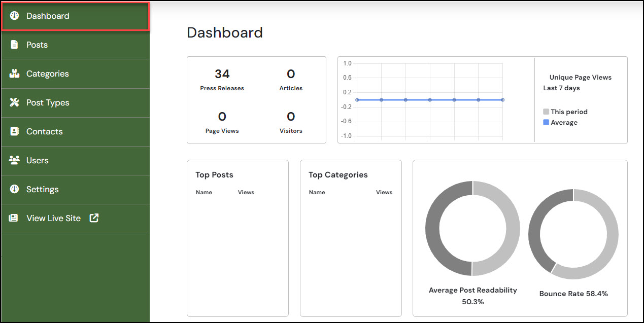The height and width of the screenshot is (323, 644).
Task: Click Name column header in Top Posts
Action: click(x=204, y=192)
